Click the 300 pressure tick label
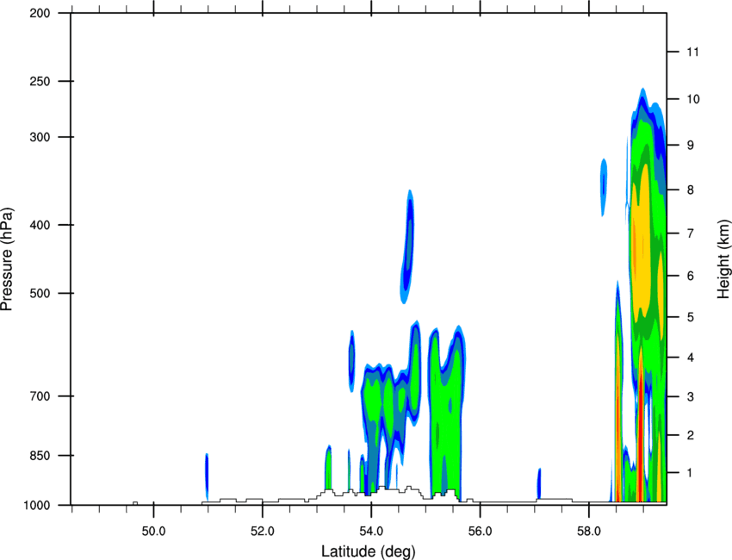The width and height of the screenshot is (732, 560). coord(40,137)
